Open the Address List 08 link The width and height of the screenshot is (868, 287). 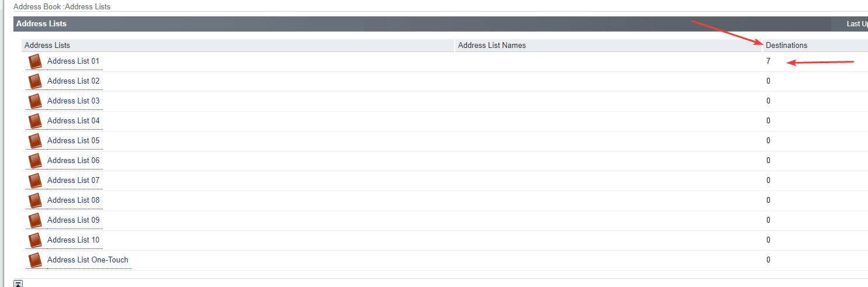click(x=73, y=200)
